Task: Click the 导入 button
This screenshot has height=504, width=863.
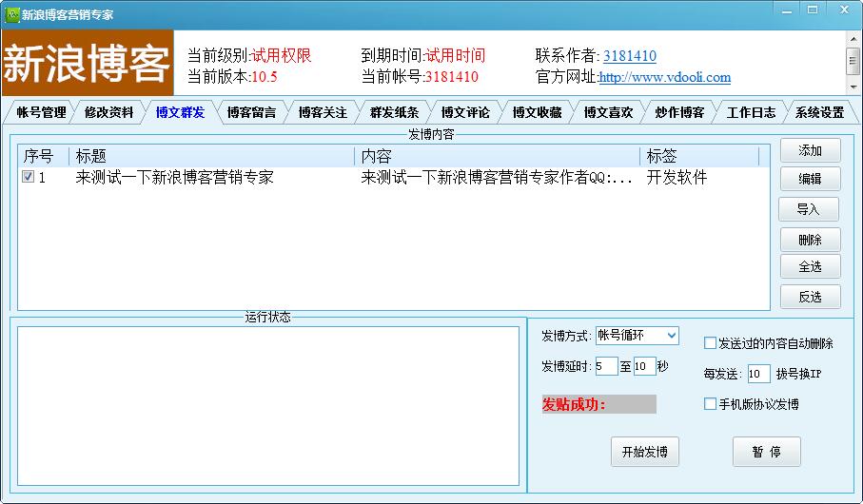Action: (x=809, y=209)
